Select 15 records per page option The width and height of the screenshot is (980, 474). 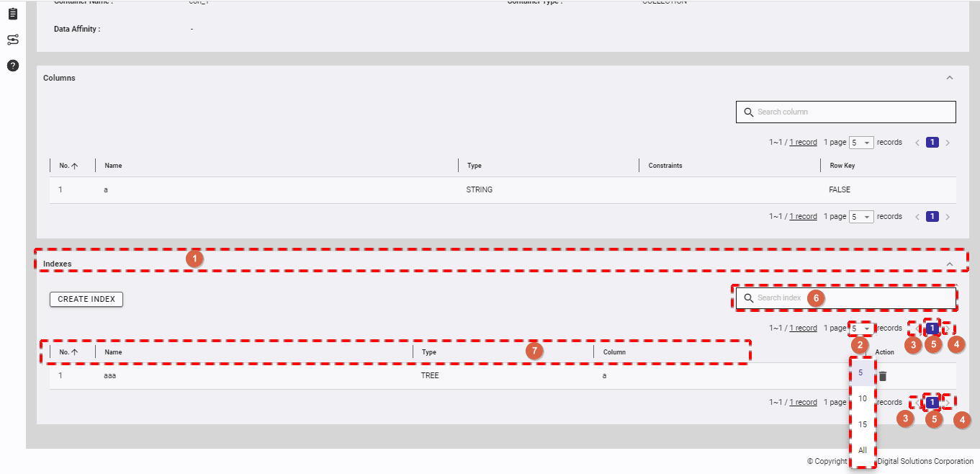[x=862, y=425]
